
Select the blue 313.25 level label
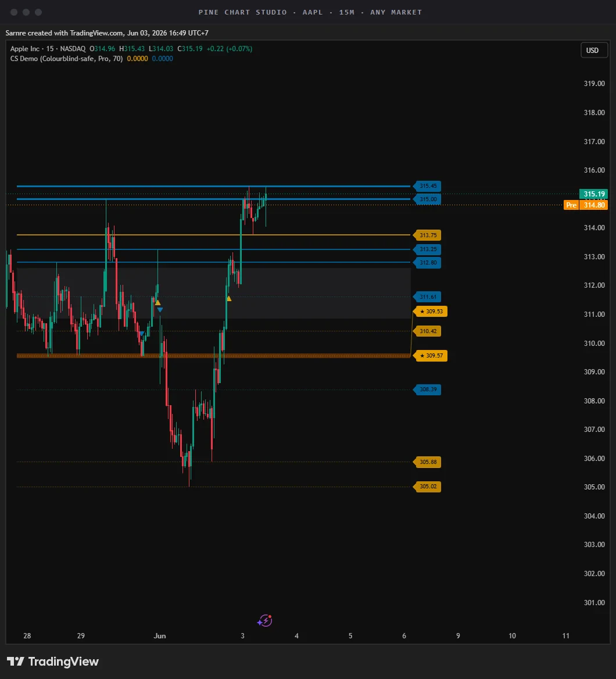[x=427, y=249]
